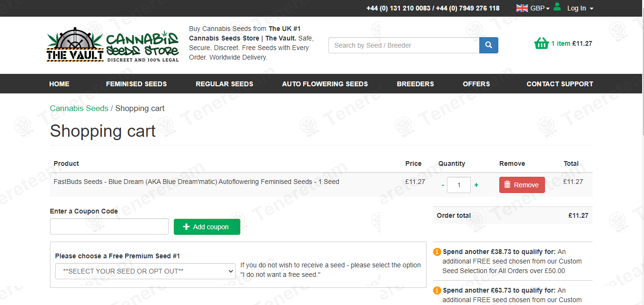Navigate to the Breeders page
This screenshot has width=644, height=305.
click(x=415, y=84)
